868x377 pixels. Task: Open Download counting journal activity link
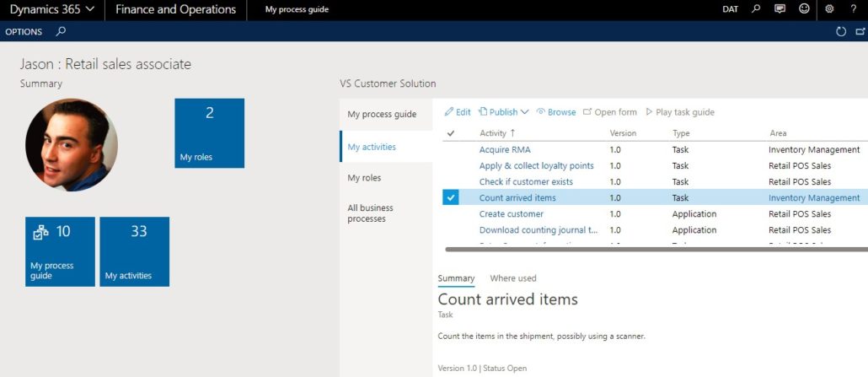tap(538, 230)
